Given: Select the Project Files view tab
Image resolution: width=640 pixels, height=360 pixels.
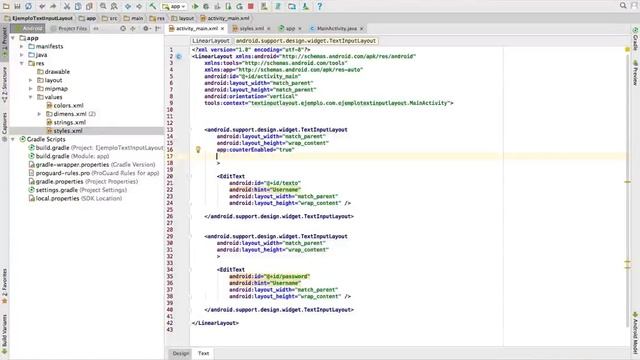Looking at the screenshot, I should pos(69,29).
